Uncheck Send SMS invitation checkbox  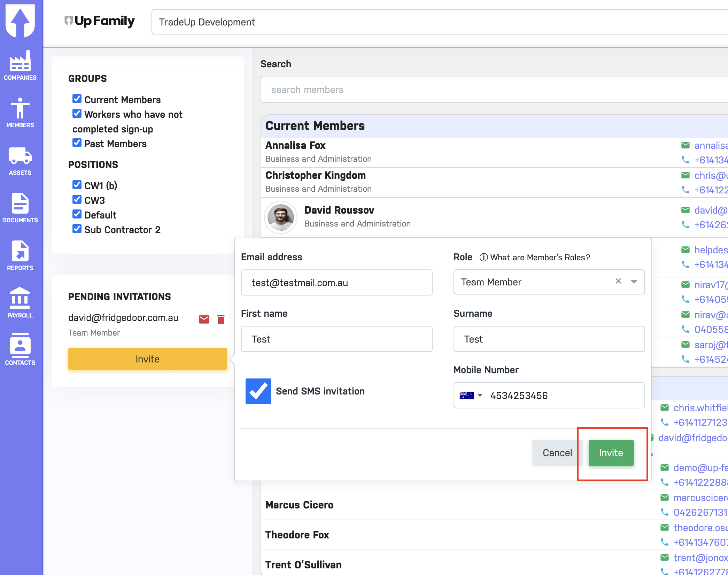click(x=258, y=391)
